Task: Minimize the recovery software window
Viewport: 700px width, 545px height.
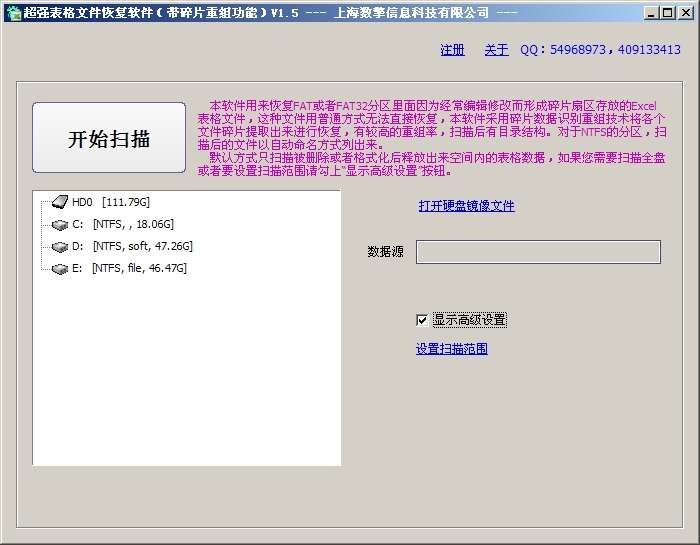Action: click(x=651, y=13)
